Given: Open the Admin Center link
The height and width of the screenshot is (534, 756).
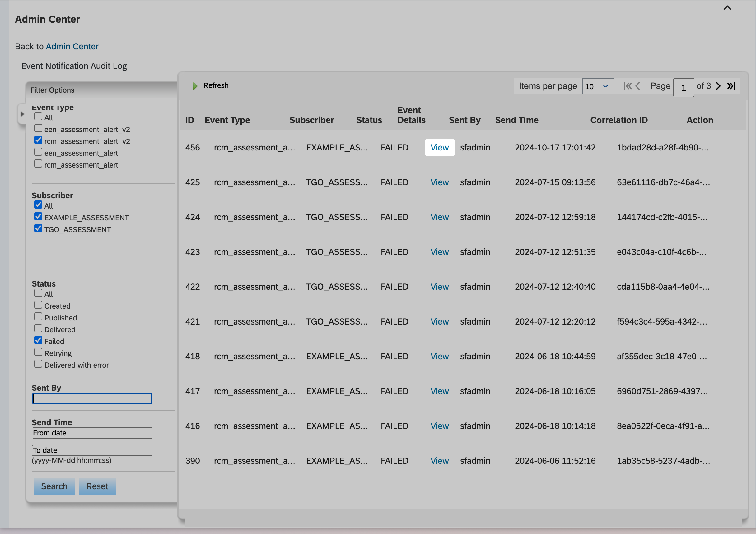Looking at the screenshot, I should click(x=72, y=46).
